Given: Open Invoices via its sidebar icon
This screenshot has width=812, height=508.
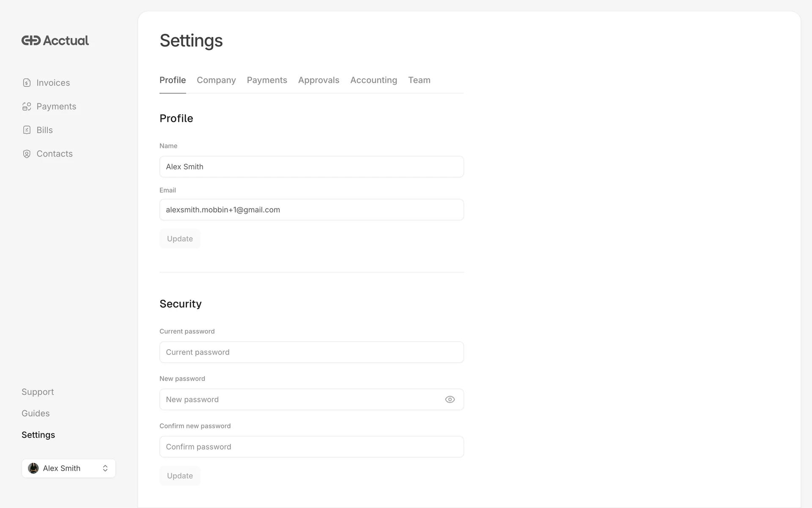Looking at the screenshot, I should coord(27,83).
